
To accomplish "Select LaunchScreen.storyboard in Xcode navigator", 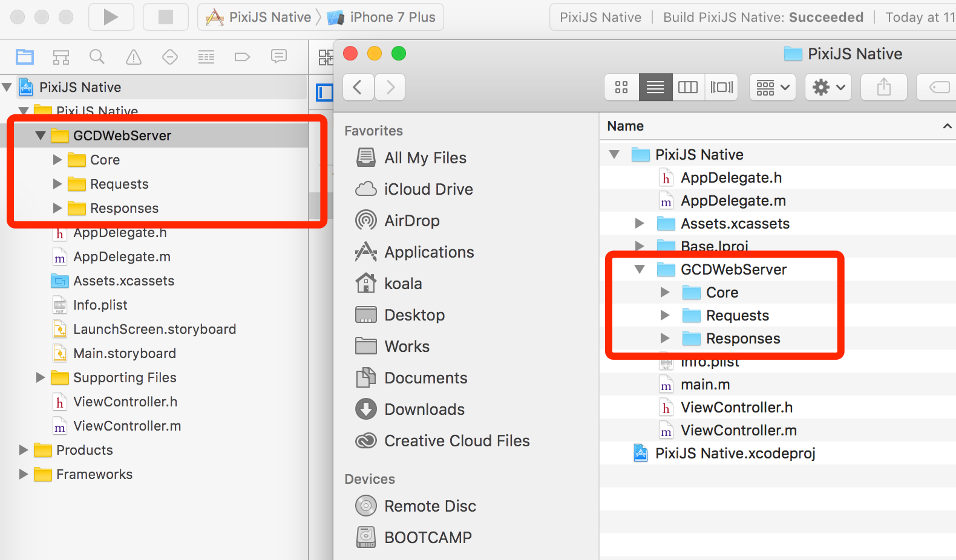I will tap(154, 329).
